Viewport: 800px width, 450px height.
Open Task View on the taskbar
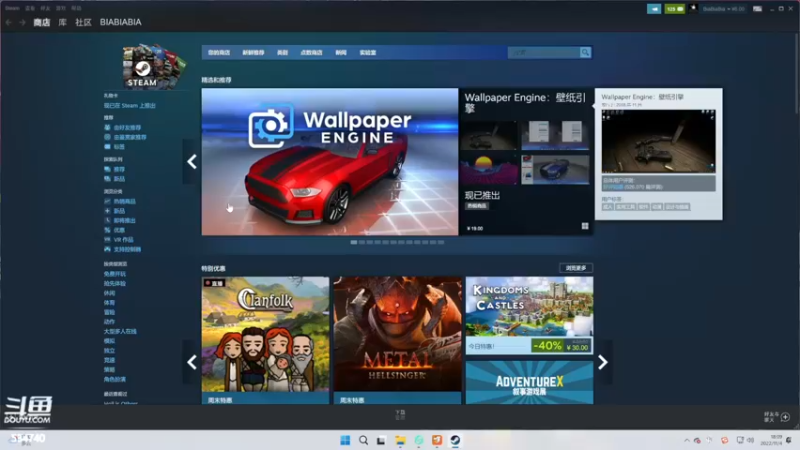click(x=381, y=440)
